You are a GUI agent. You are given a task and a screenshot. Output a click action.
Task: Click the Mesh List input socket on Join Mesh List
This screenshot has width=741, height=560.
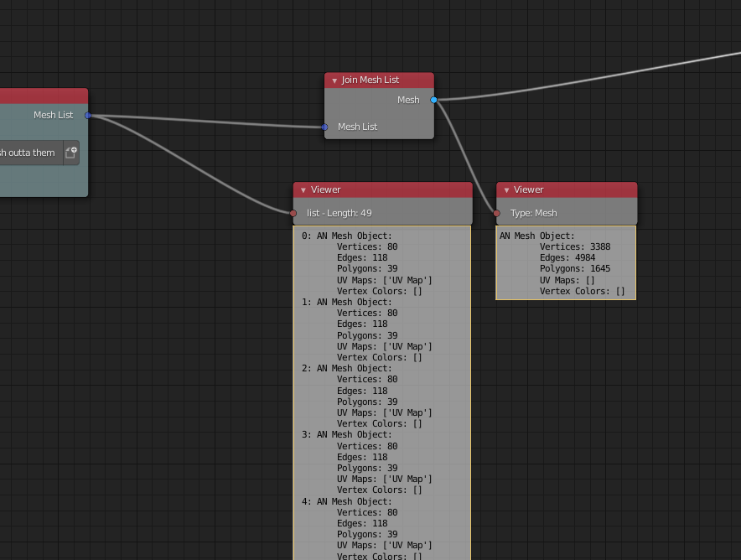click(x=324, y=127)
